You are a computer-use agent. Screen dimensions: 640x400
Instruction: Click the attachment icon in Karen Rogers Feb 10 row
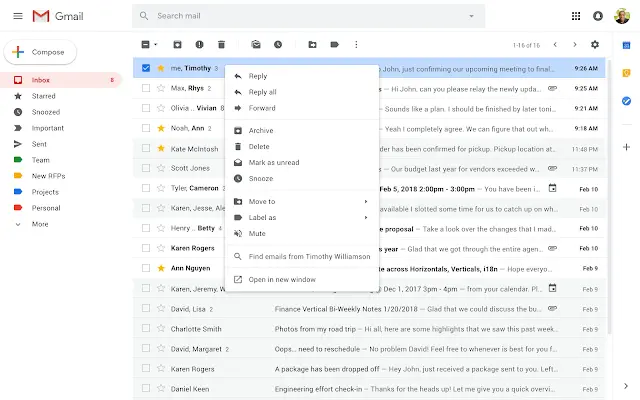552,248
